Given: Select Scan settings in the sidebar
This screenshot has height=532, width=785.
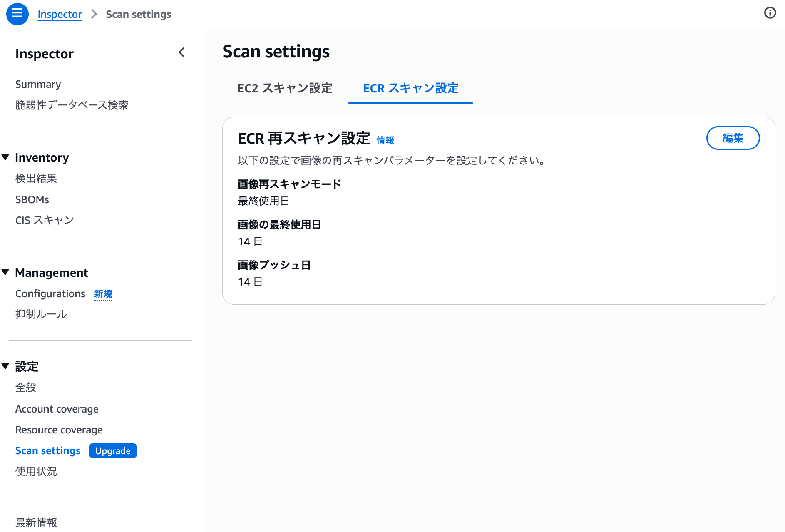Looking at the screenshot, I should pyautogui.click(x=48, y=451).
